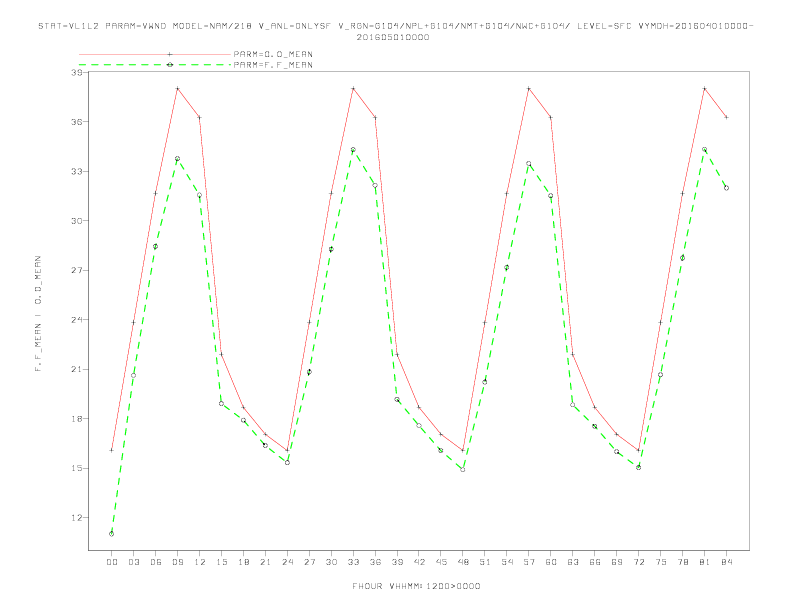Screen dimensions: 792x612
Task: Click x-axis tick label 78
Action: tap(682, 562)
